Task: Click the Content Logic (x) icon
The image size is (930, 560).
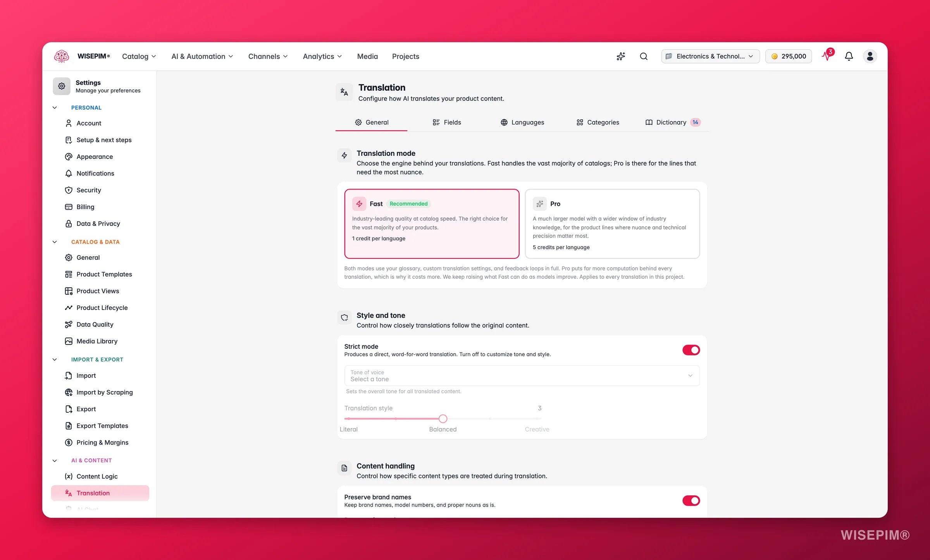Action: pyautogui.click(x=69, y=476)
